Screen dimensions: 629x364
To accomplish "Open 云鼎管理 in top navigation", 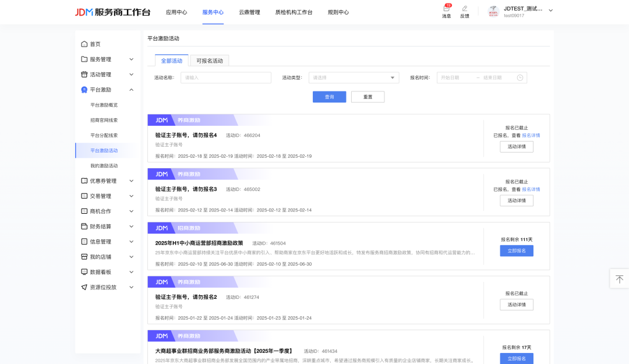I will click(x=249, y=12).
